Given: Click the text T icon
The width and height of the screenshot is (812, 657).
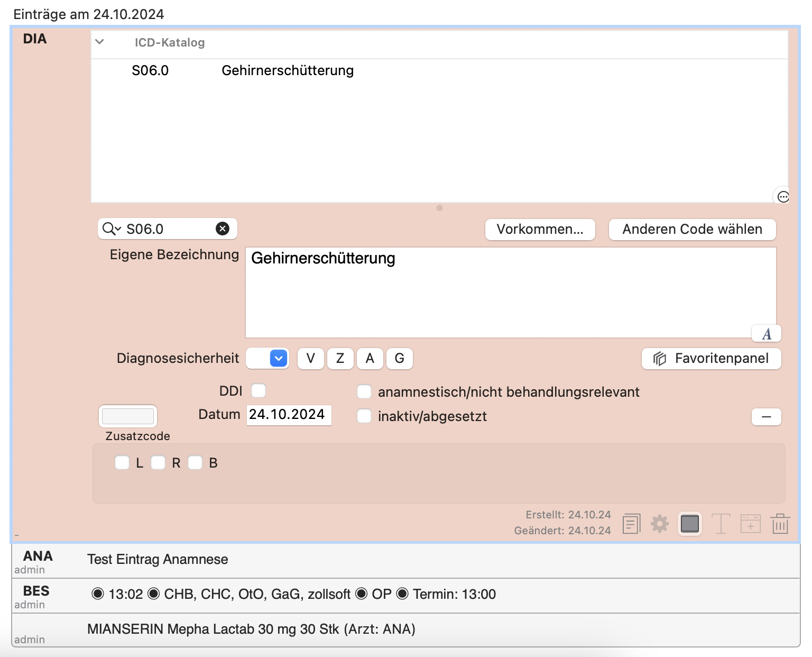Looking at the screenshot, I should click(721, 524).
